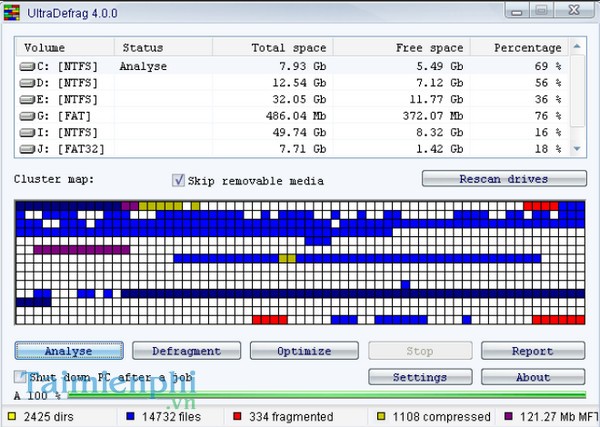Toggle Skip removable media checkbox
600x427 pixels.
(x=178, y=180)
